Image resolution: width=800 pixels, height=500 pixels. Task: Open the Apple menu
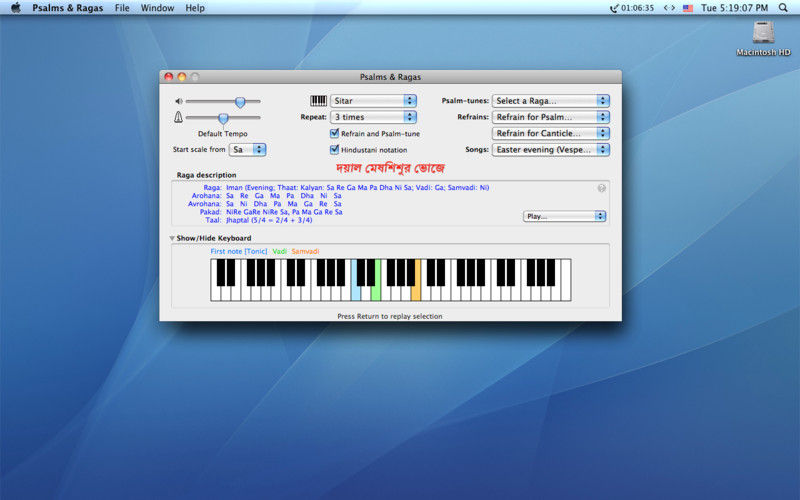click(x=15, y=8)
